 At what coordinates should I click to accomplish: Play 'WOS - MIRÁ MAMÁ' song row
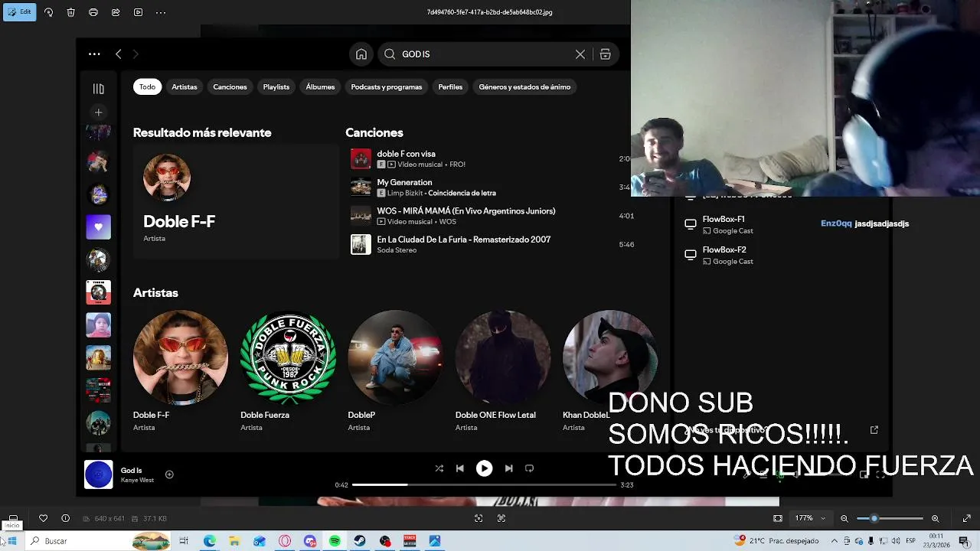click(x=490, y=216)
